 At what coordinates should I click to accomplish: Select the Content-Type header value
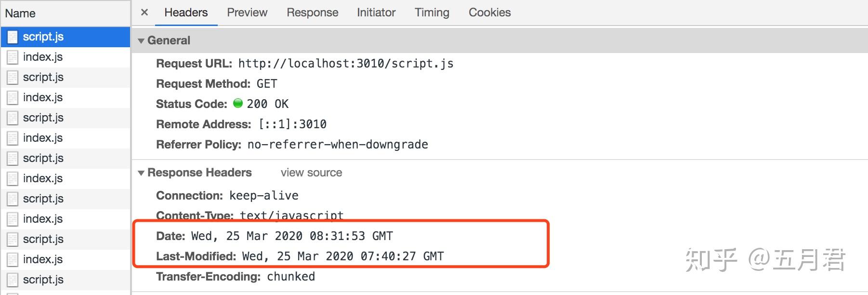click(x=292, y=215)
